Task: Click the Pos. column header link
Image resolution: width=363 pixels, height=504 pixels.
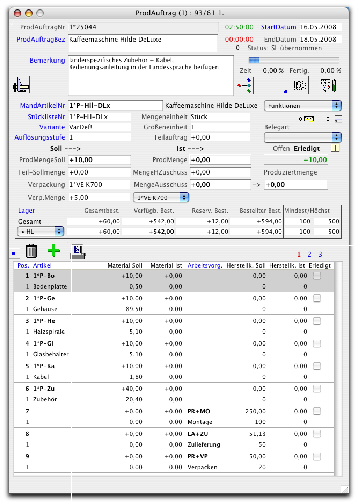Action: pyautogui.click(x=23, y=266)
